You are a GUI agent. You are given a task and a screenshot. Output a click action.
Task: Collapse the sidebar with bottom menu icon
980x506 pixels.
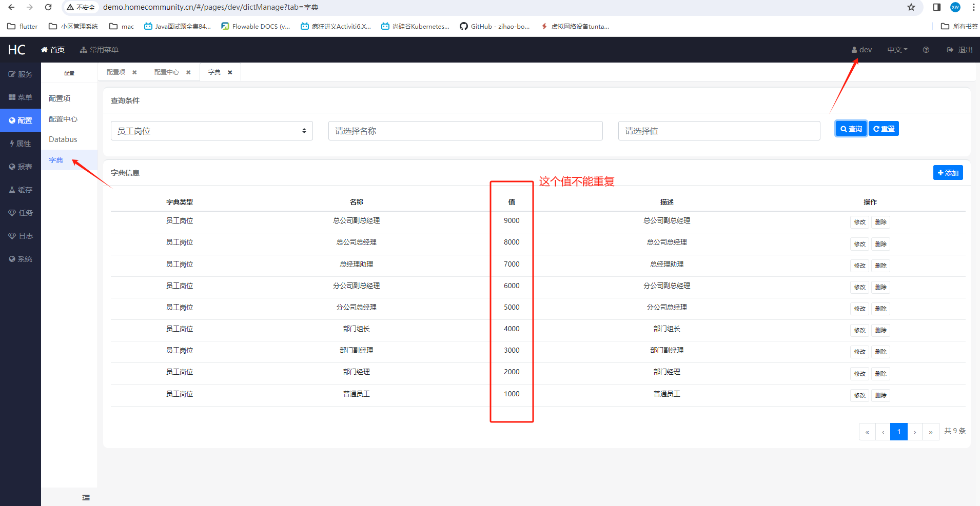tap(86, 497)
